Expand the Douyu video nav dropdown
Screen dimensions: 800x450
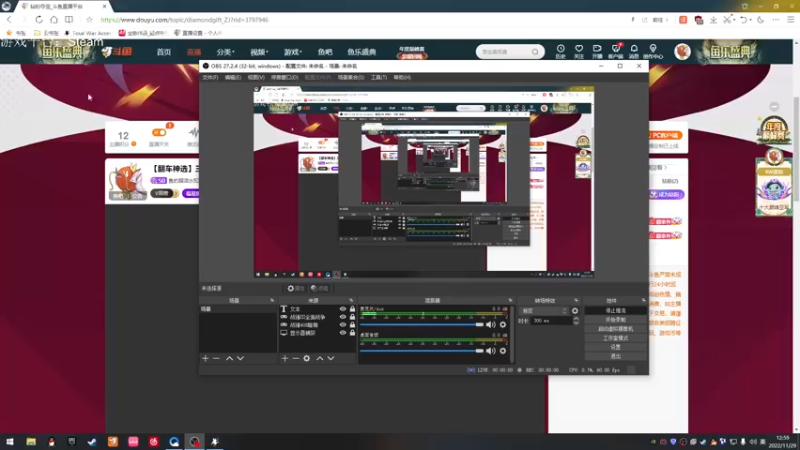259,52
